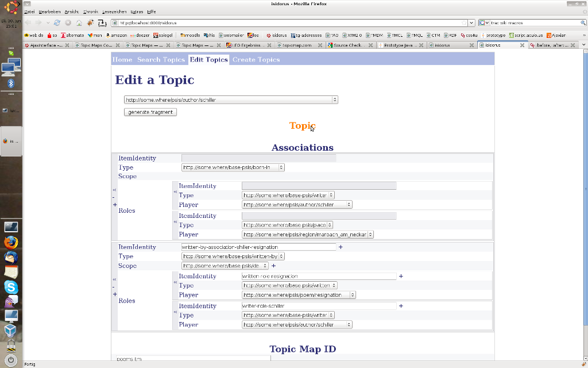Viewport: 588px width, 368px height.
Task: Go to the Home navigation link
Action: tap(122, 60)
